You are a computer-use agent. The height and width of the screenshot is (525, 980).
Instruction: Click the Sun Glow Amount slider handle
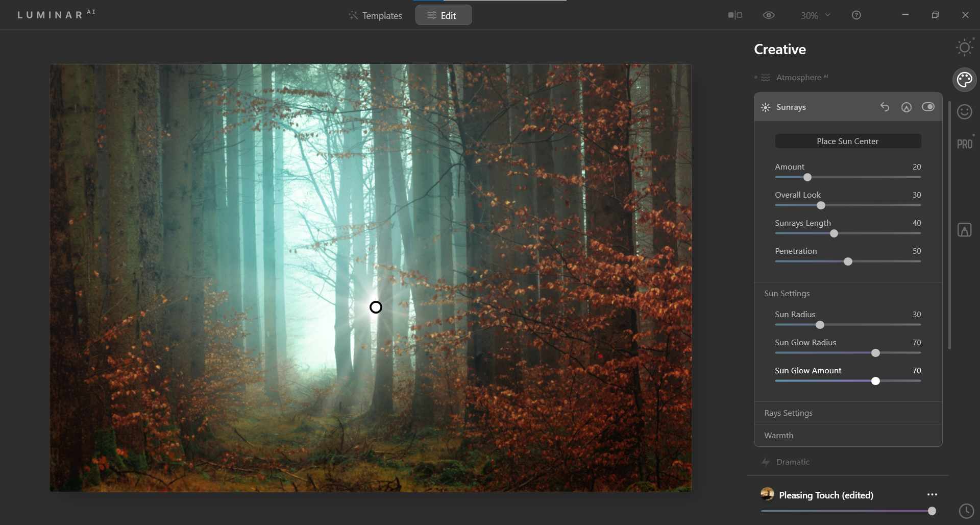[x=875, y=381]
